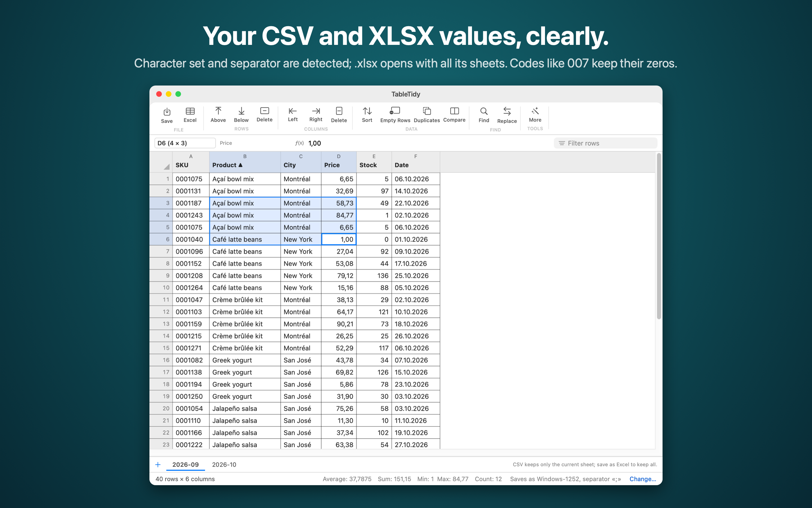812x508 pixels.
Task: Insert row Above icon
Action: coord(218,115)
